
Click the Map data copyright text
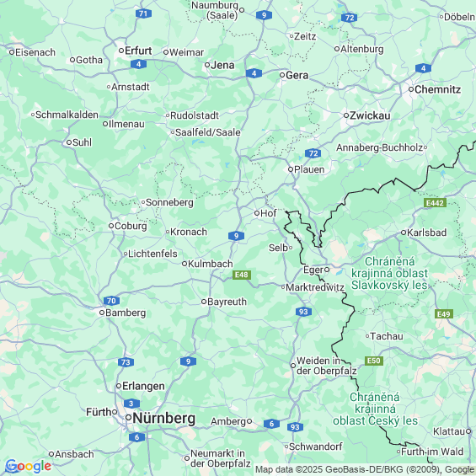coord(364,469)
